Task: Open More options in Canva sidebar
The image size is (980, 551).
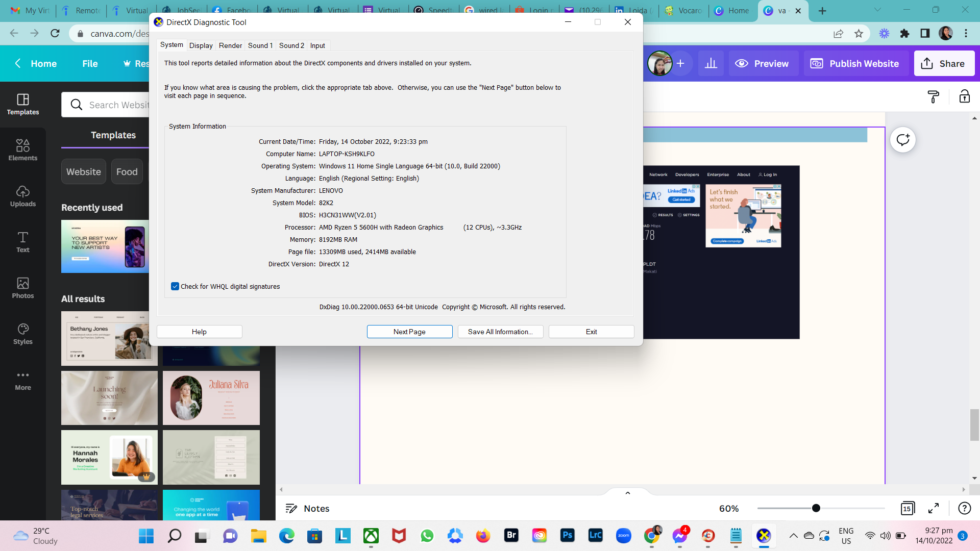Action: click(x=23, y=380)
